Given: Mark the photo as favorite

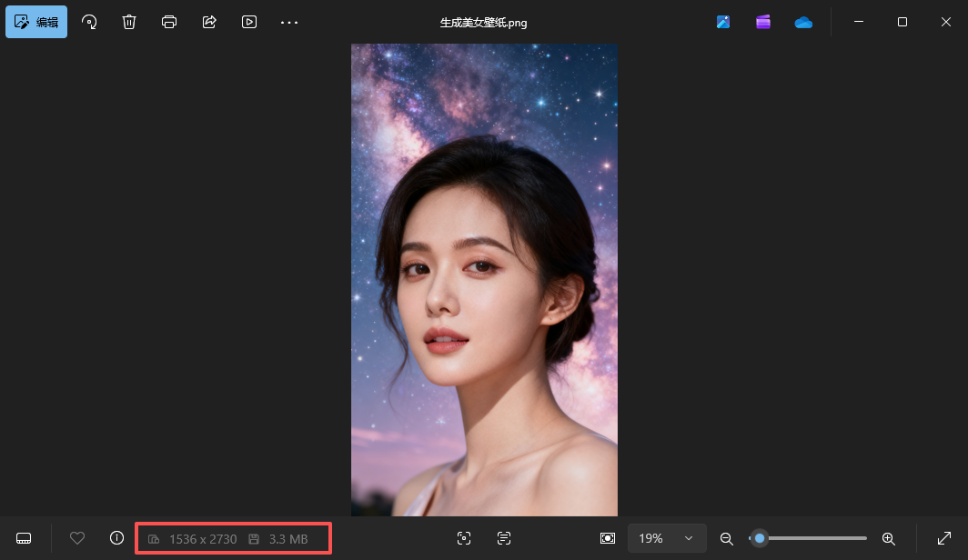Looking at the screenshot, I should pyautogui.click(x=77, y=538).
